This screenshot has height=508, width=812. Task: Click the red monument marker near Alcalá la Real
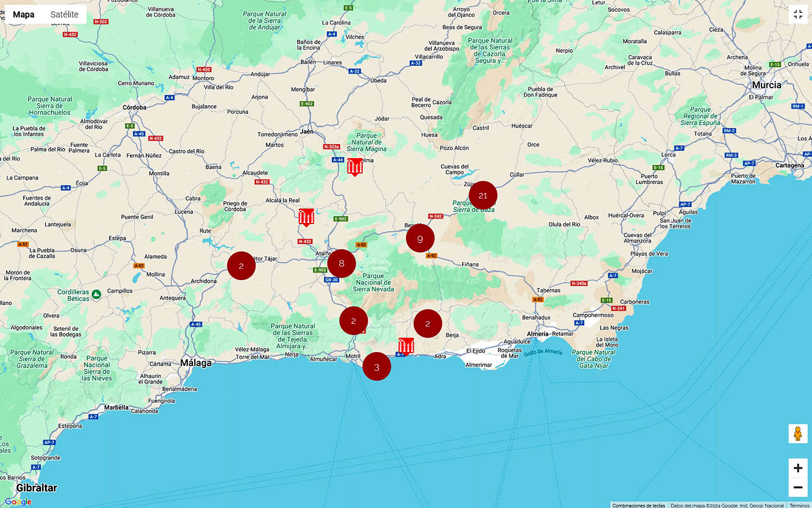(x=306, y=217)
